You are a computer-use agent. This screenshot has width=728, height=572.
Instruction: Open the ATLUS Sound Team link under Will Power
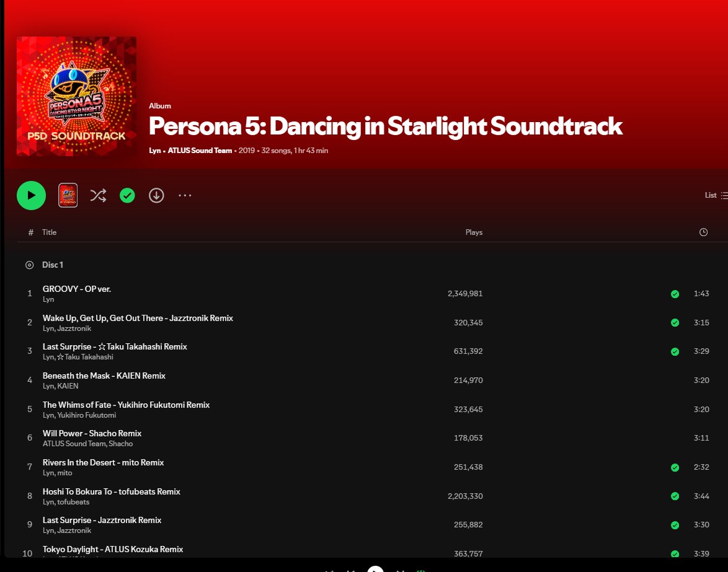[74, 444]
